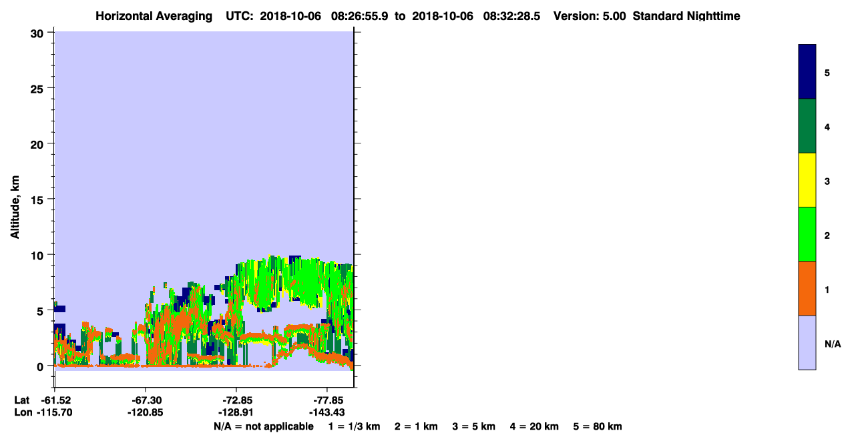Click the yellow colorbar segment labeled 3

[x=807, y=180]
